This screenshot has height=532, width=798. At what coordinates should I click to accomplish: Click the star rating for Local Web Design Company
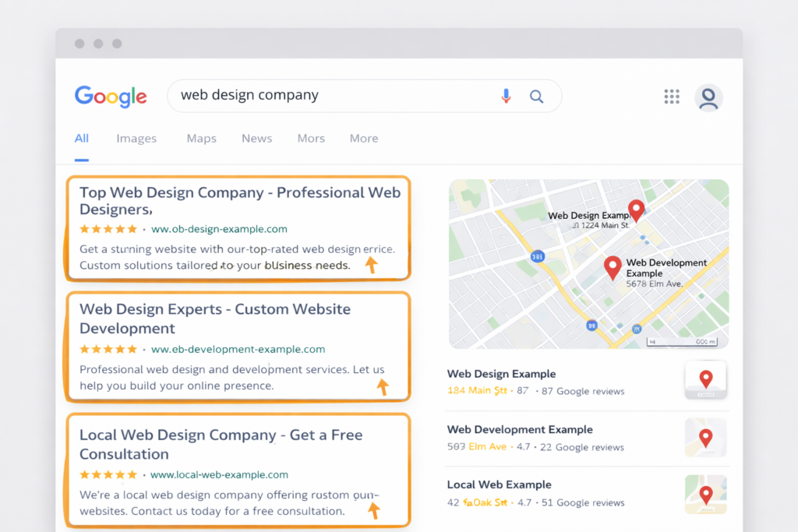[x=108, y=474]
